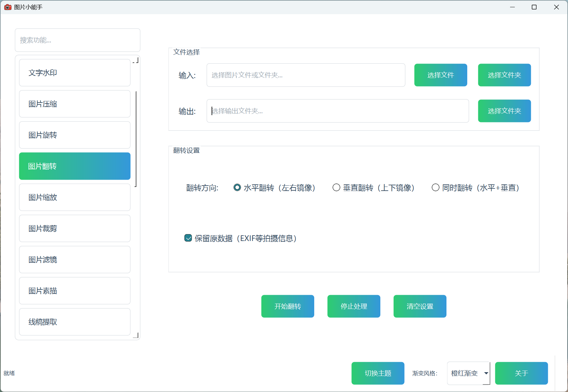
Task: Choose 垂直翻转 vertical flip option
Action: 336,188
